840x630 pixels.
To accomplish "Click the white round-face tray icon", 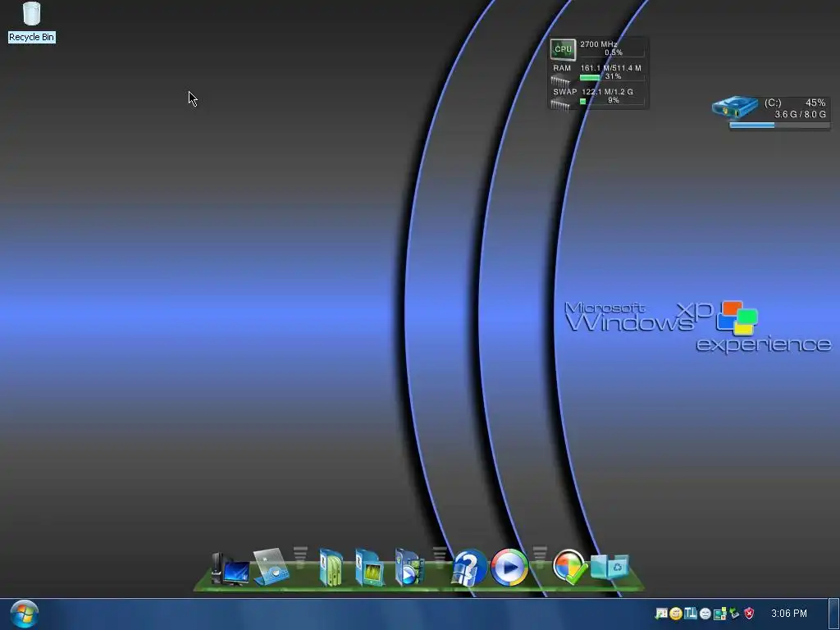I will 705,614.
